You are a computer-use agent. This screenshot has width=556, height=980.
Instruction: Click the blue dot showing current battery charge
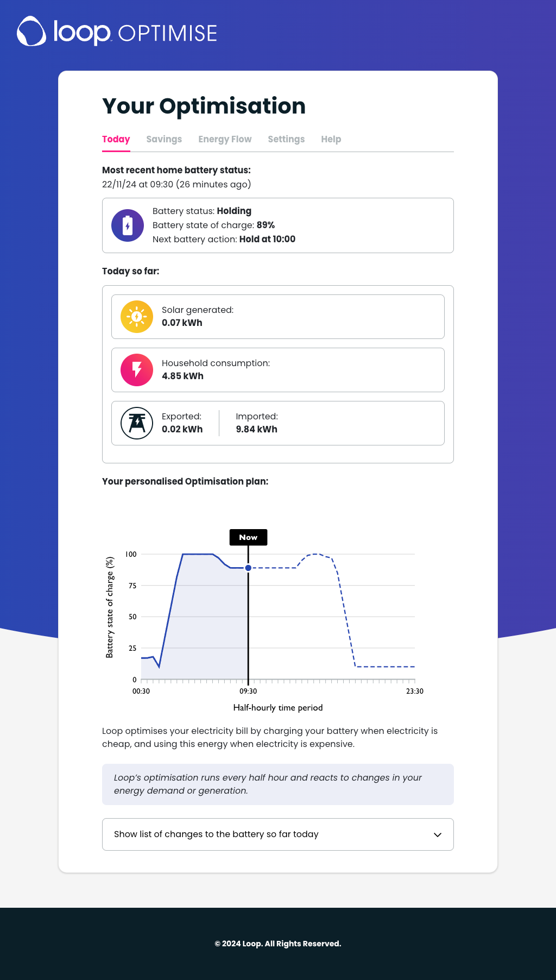248,568
